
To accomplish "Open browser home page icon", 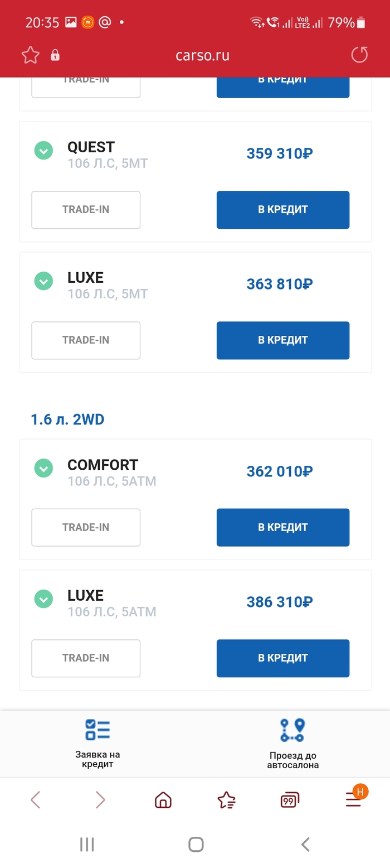I will [x=163, y=800].
